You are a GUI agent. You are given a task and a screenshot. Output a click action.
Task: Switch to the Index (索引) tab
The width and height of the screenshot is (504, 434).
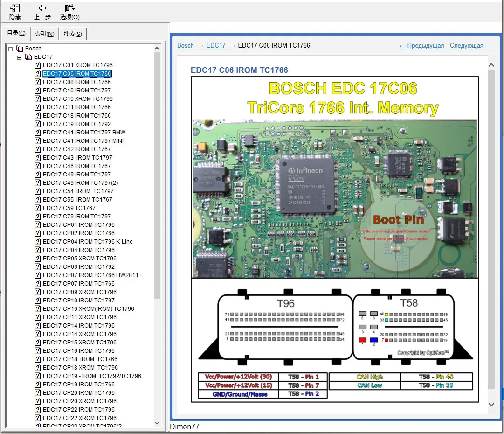click(x=45, y=34)
